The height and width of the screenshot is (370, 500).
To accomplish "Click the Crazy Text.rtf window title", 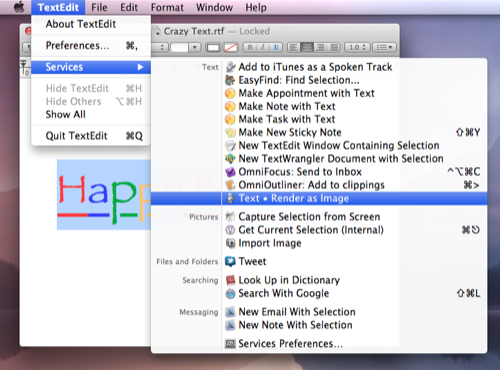I will point(194,31).
